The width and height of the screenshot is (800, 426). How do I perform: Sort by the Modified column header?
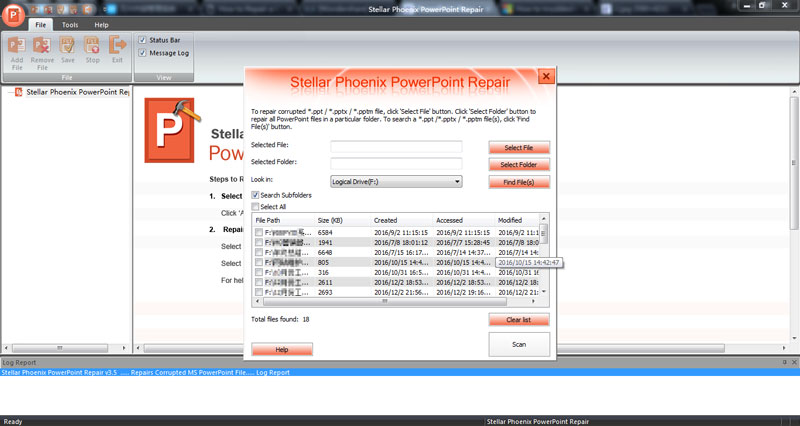point(517,220)
